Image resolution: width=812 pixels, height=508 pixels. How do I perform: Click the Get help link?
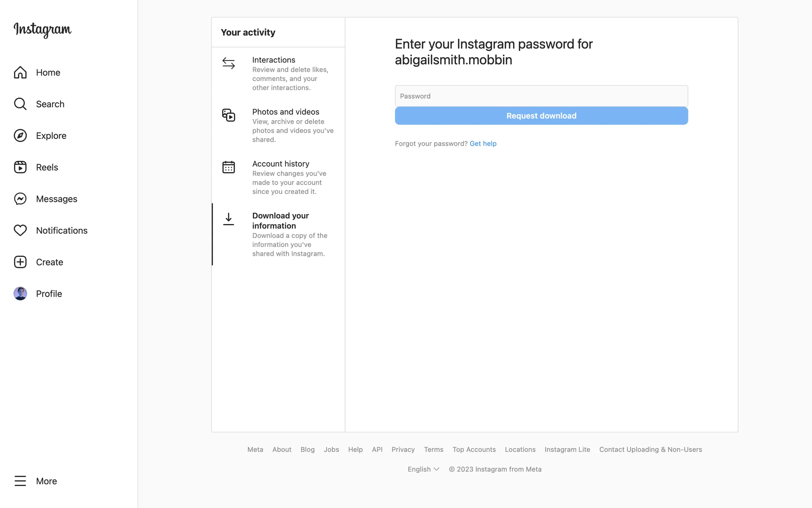click(x=483, y=144)
